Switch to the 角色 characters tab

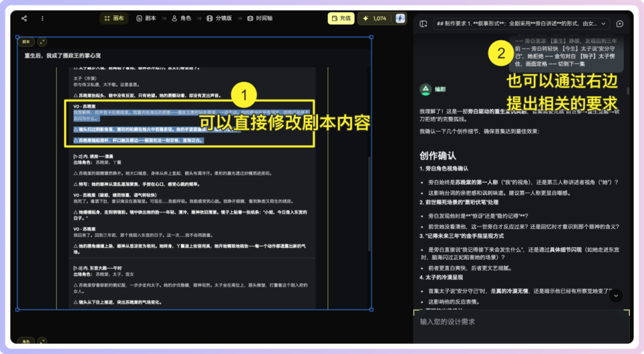click(182, 19)
